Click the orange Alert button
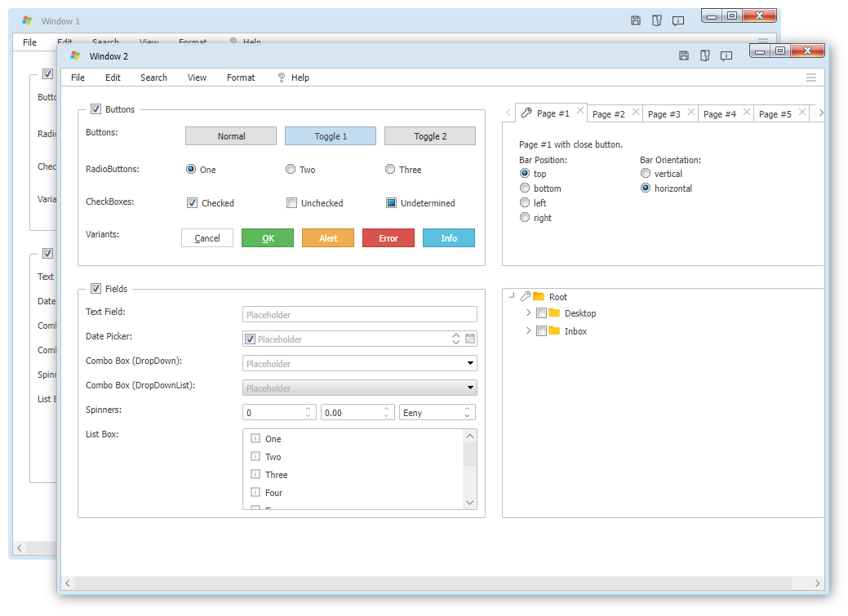This screenshot has width=848, height=616. (328, 238)
